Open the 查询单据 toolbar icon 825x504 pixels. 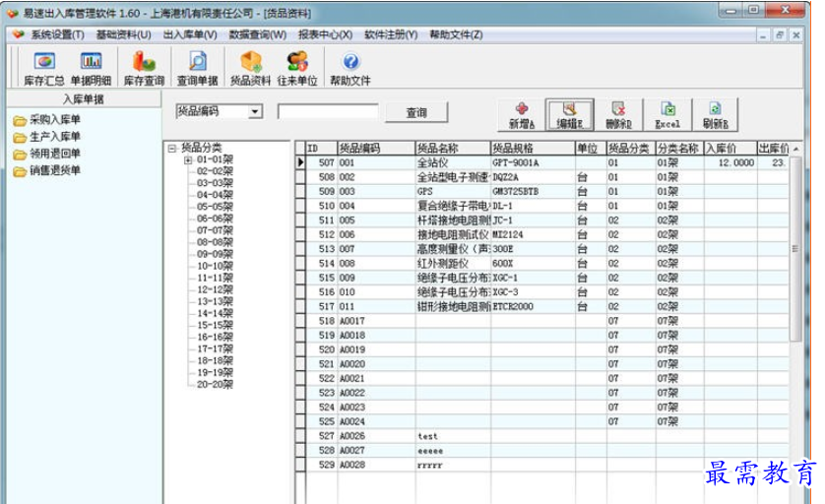[197, 68]
